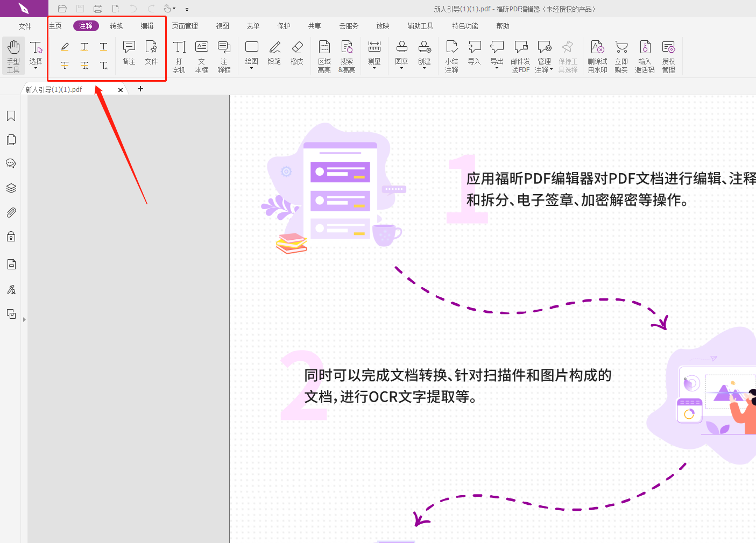Screen dimensions: 756x543
Task: Open the Bookmarks side panel
Action: (11, 116)
